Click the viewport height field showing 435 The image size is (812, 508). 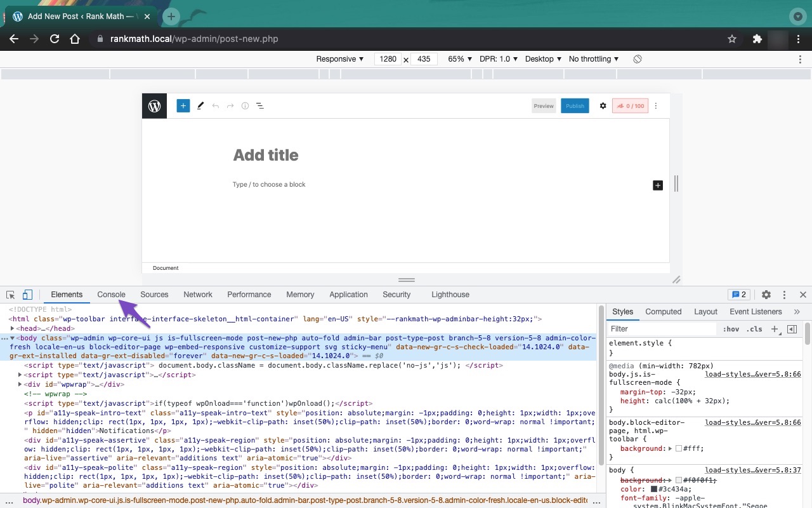tap(424, 59)
